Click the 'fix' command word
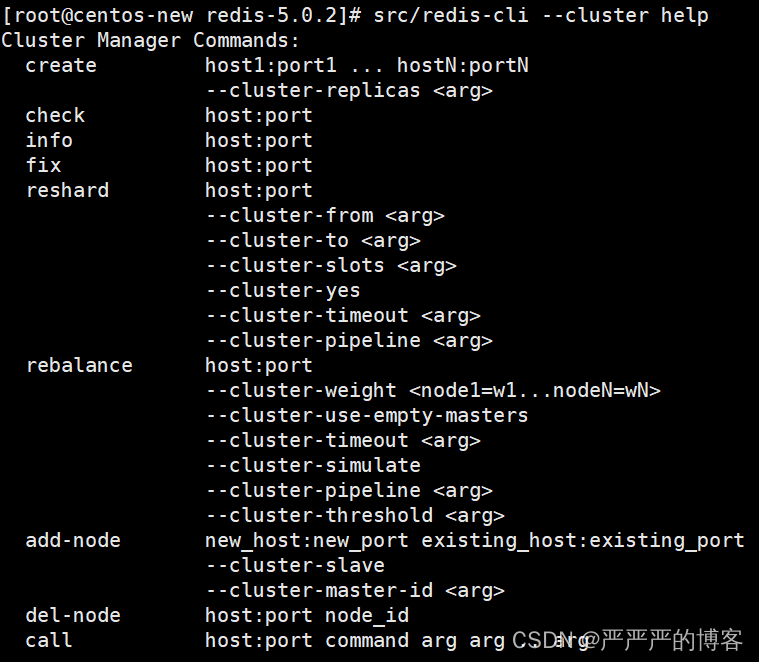 pos(43,165)
